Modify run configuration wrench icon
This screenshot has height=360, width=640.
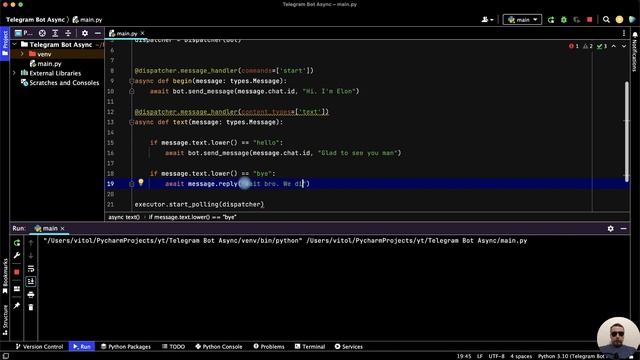pyautogui.click(x=17, y=256)
